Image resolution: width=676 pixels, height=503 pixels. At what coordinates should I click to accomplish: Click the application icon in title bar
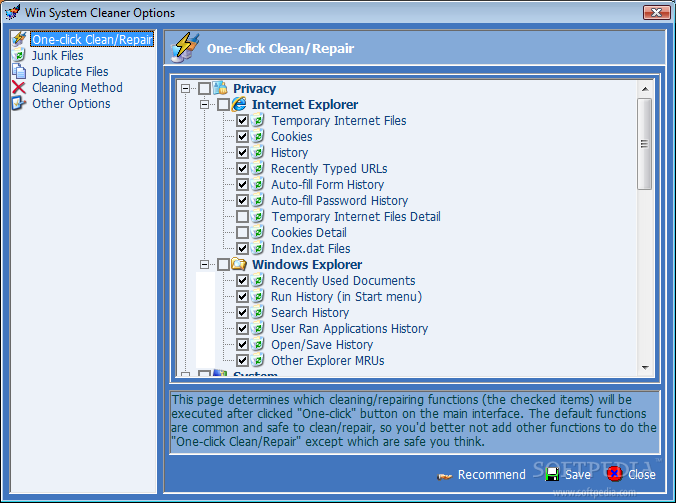(12, 12)
